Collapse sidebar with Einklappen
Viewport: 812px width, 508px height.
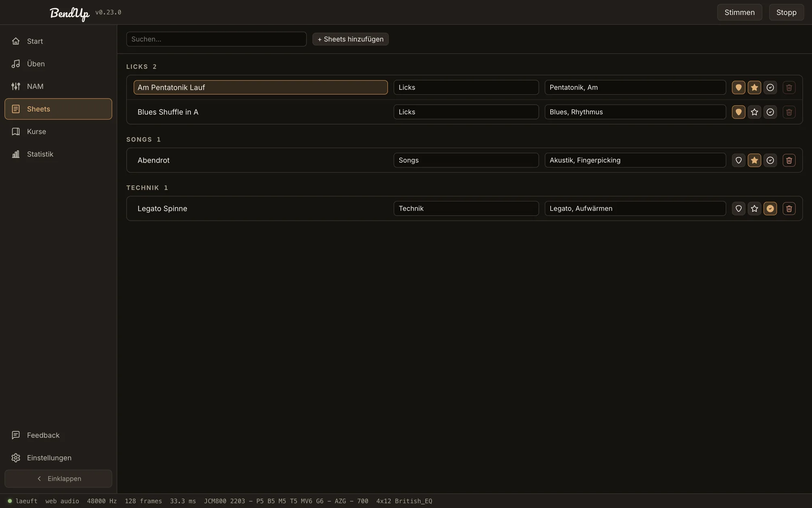pos(58,479)
